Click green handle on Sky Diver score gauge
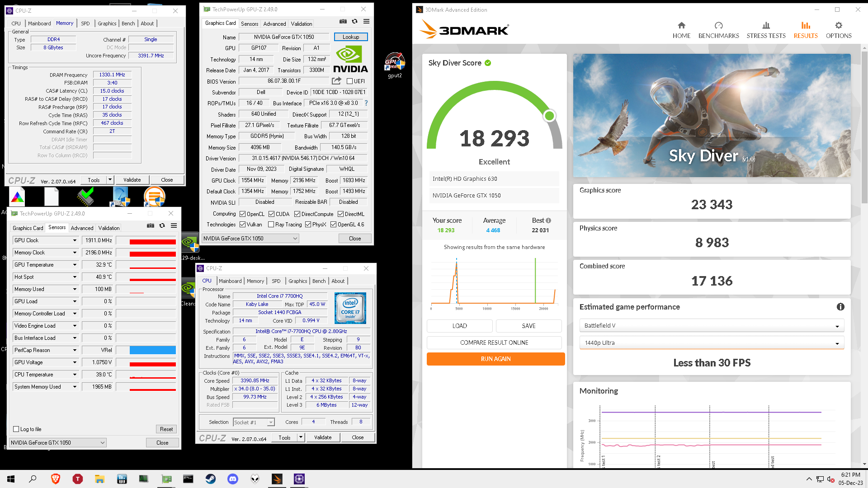 (x=549, y=116)
